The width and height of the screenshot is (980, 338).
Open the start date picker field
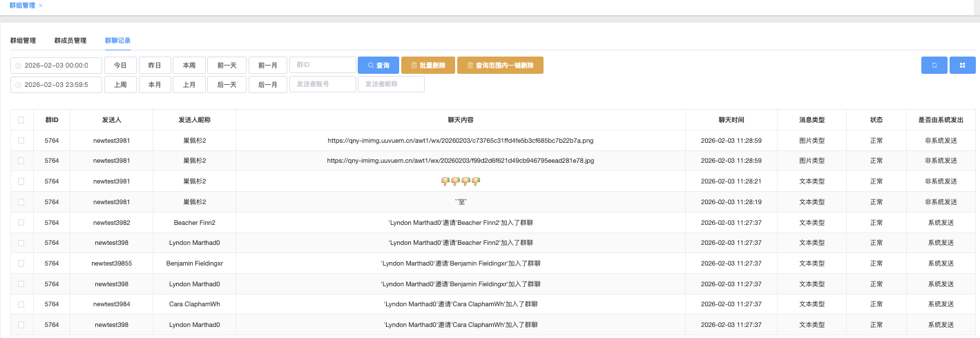coord(57,66)
